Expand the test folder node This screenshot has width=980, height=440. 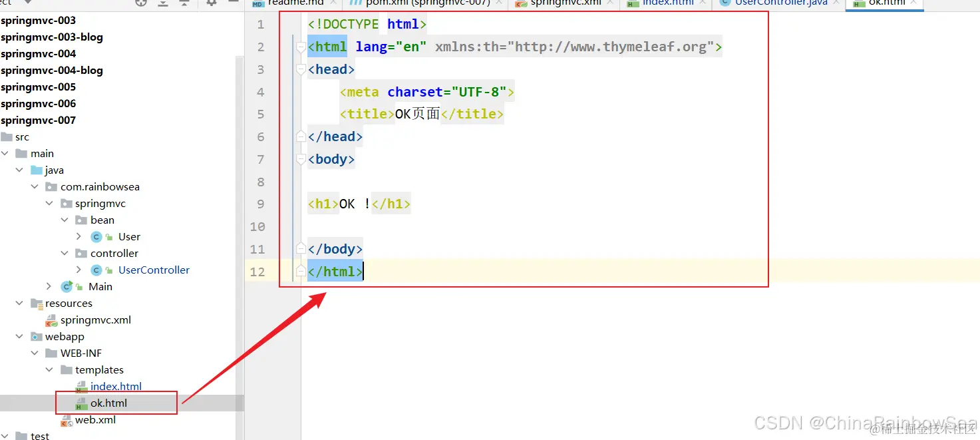pyautogui.click(x=5, y=436)
